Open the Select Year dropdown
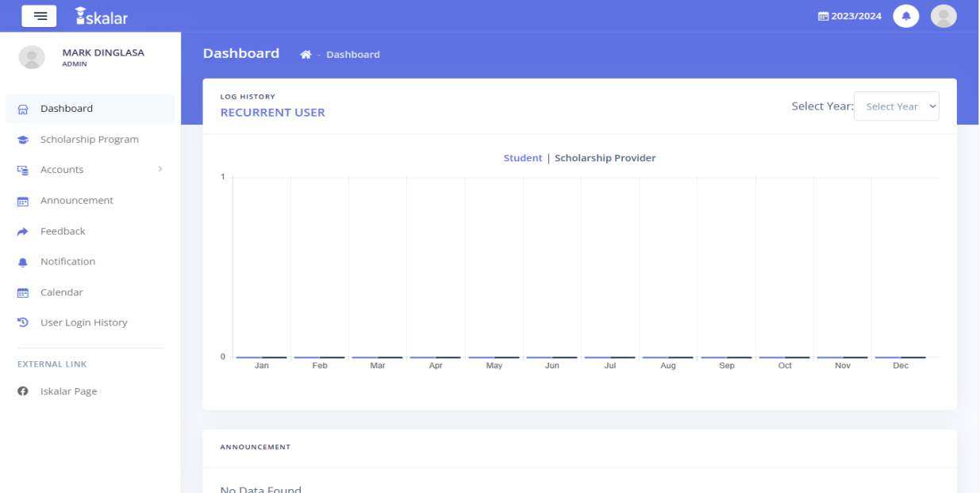The height and width of the screenshot is (493, 980). pyautogui.click(x=896, y=106)
